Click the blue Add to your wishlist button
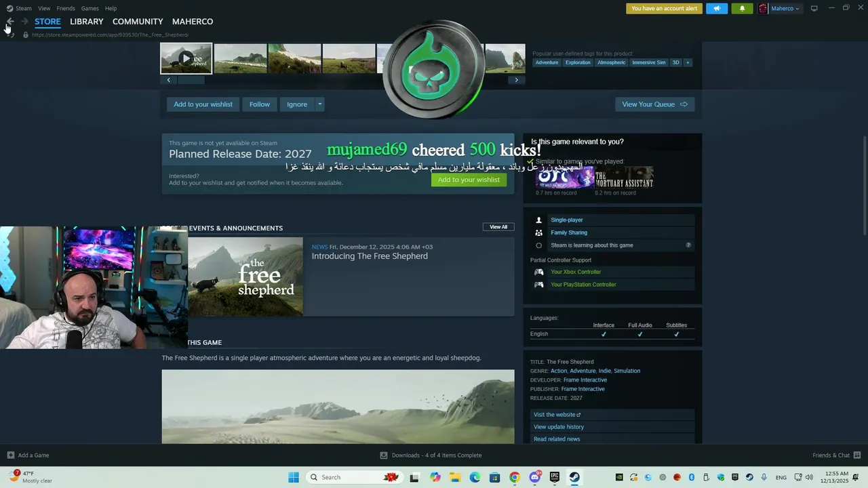 pyautogui.click(x=203, y=104)
